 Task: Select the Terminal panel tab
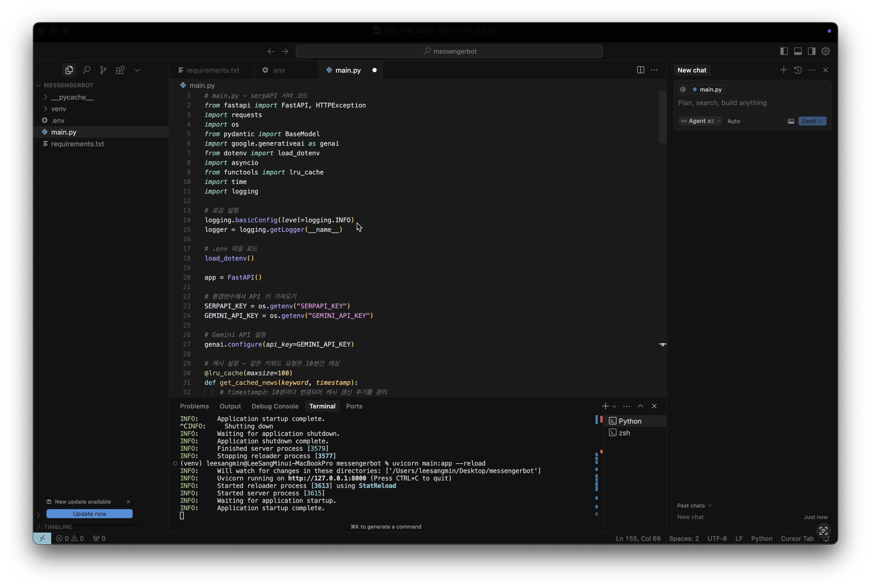click(x=322, y=406)
